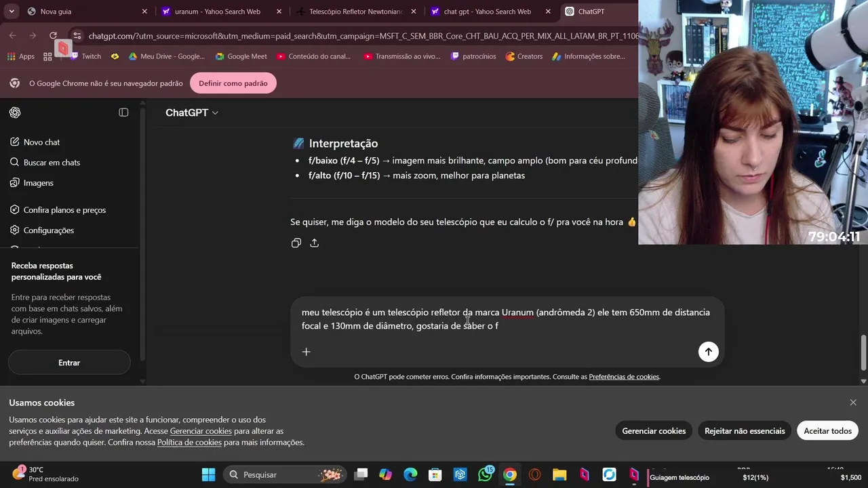Open Task View on taskbar
The width and height of the screenshot is (868, 488).
tap(361, 475)
